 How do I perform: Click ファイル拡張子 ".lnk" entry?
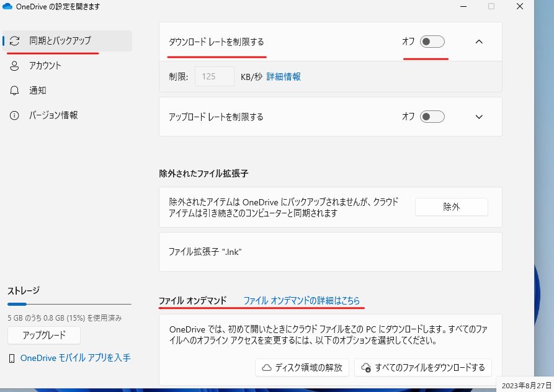(x=330, y=252)
